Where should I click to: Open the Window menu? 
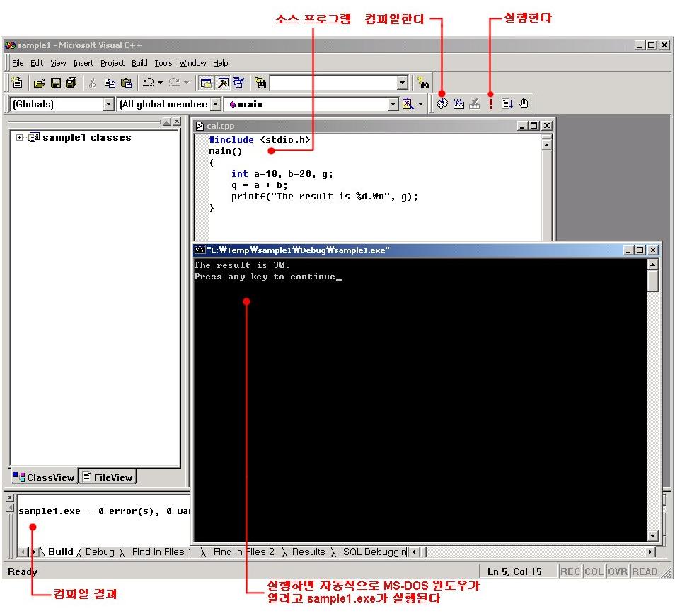coord(192,63)
